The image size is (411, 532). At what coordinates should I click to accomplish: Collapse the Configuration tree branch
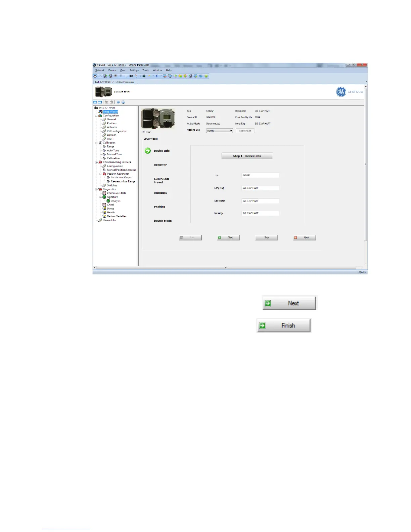tap(96, 116)
